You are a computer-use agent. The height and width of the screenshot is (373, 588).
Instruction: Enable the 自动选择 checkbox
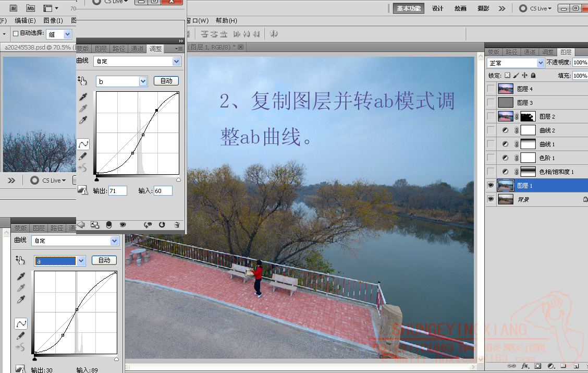16,33
